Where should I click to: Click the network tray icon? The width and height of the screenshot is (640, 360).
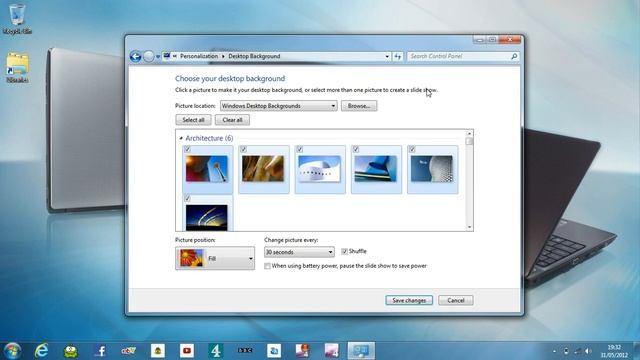pos(578,351)
